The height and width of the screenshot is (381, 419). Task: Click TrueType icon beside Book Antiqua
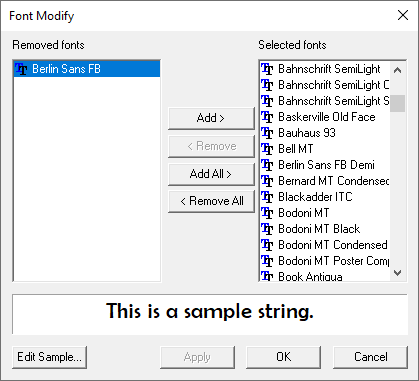[267, 276]
